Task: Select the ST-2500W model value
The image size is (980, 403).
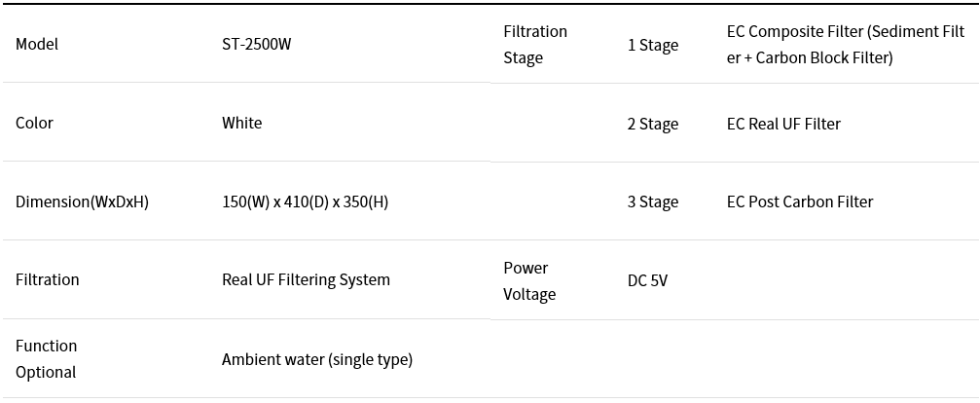Action: [x=256, y=45]
